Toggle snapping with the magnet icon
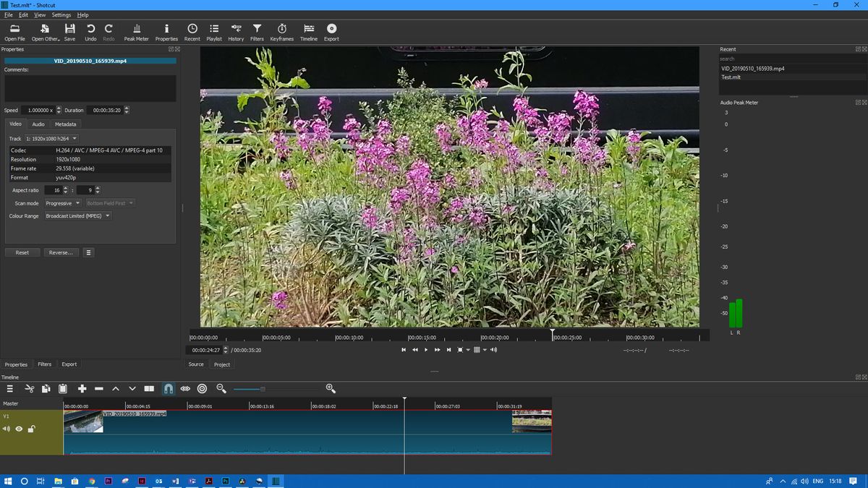 167,388
